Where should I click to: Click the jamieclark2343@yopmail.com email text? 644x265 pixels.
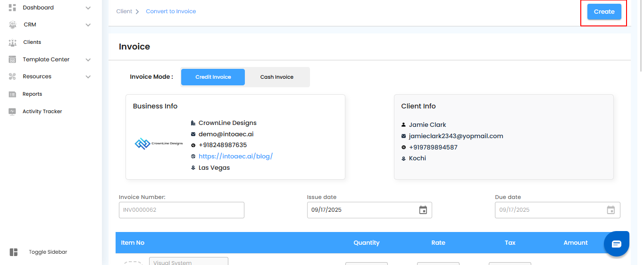point(456,136)
